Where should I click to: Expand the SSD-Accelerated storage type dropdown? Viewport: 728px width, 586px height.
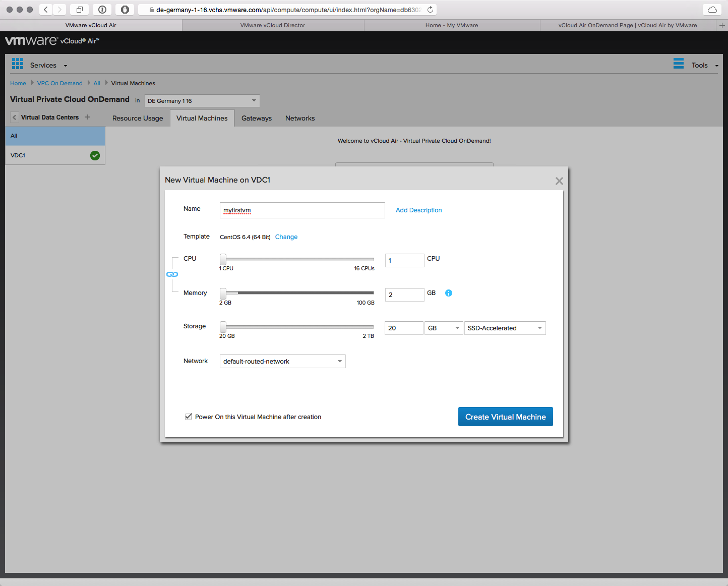505,328
